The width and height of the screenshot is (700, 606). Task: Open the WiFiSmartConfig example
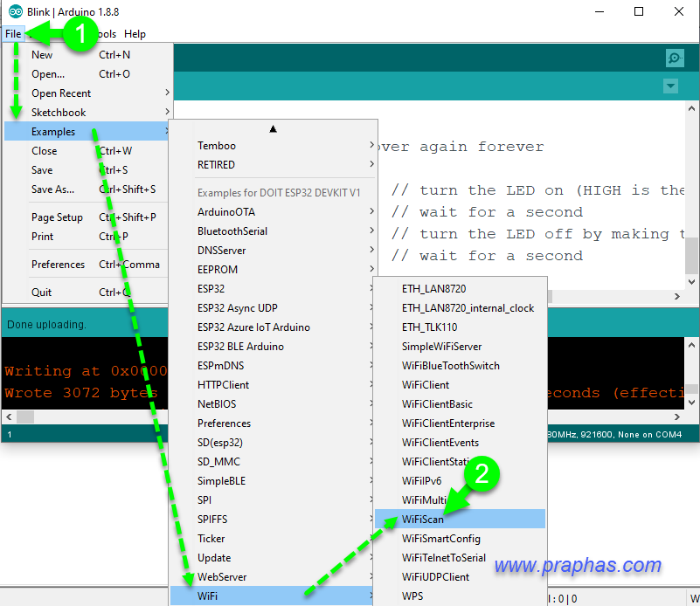coord(460,538)
